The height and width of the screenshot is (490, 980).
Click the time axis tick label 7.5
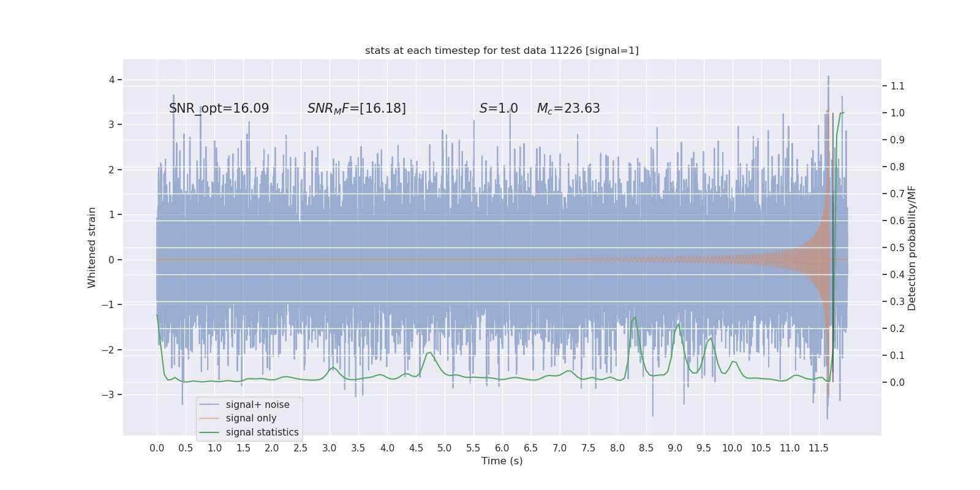pos(589,448)
